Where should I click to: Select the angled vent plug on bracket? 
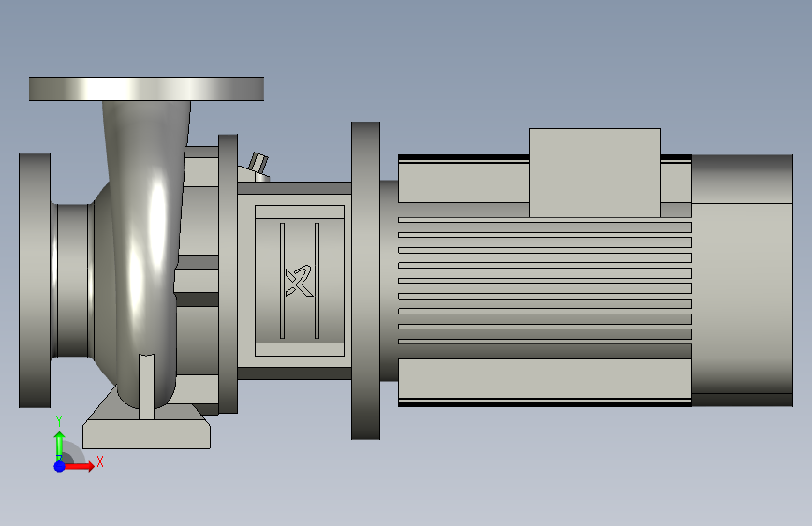click(x=258, y=163)
